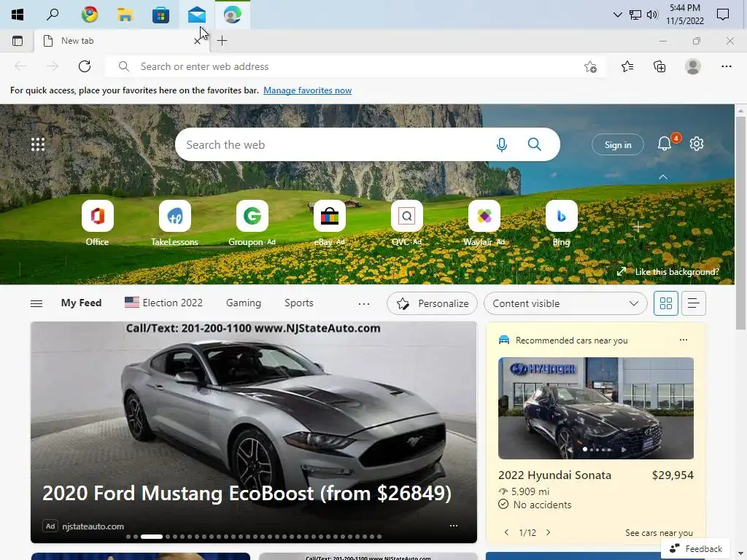Open a new tab with plus button
Viewport: 747px width, 560px height.
pyautogui.click(x=222, y=41)
